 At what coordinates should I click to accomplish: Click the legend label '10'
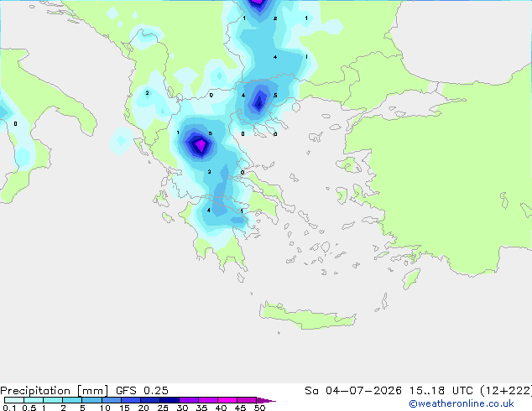[x=105, y=408]
